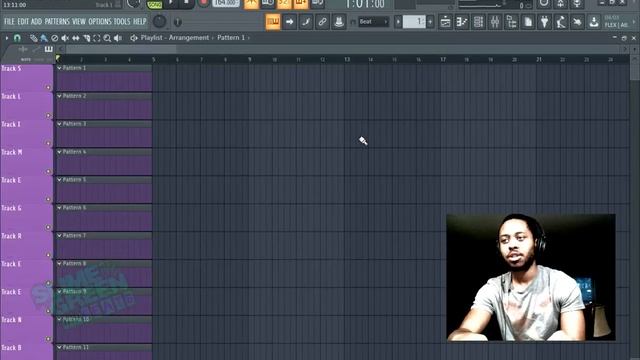Viewport: 640px width, 360px height.
Task: Open the HELP menu
Action: (x=140, y=22)
